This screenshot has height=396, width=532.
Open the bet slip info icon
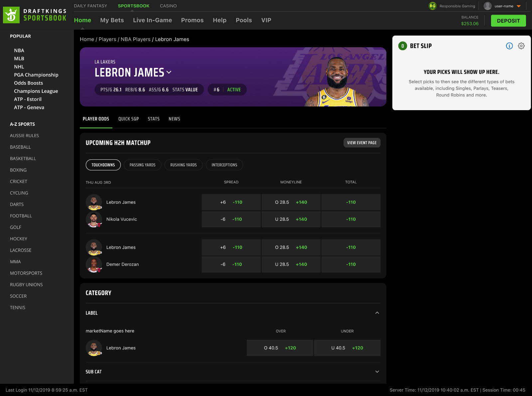(509, 46)
